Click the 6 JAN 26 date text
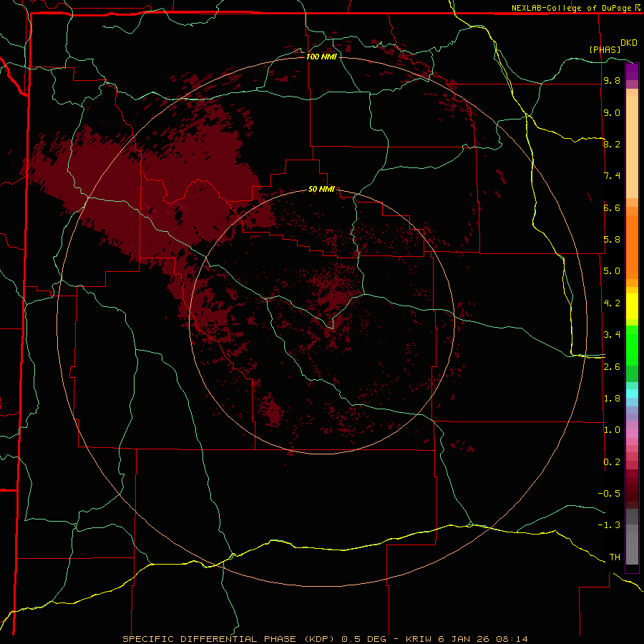Image resolution: width=644 pixels, height=644 pixels. point(464,639)
